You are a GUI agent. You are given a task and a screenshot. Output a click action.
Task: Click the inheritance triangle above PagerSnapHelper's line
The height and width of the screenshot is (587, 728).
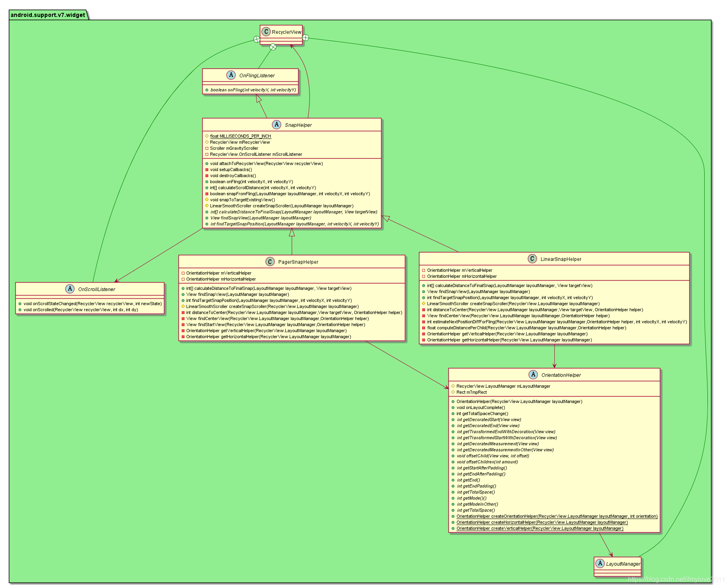(292, 232)
